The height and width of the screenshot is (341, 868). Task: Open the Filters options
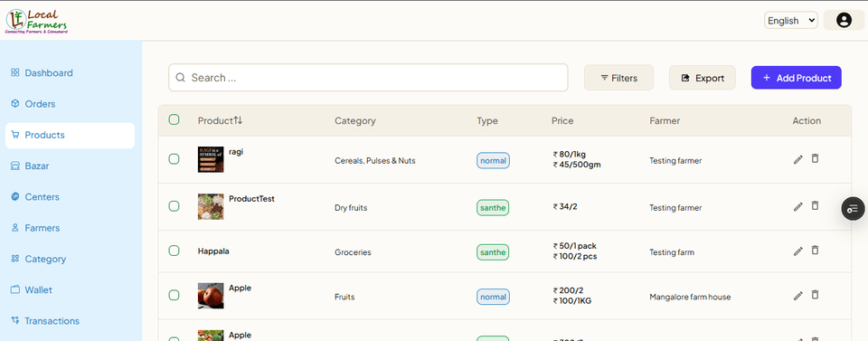pos(618,78)
